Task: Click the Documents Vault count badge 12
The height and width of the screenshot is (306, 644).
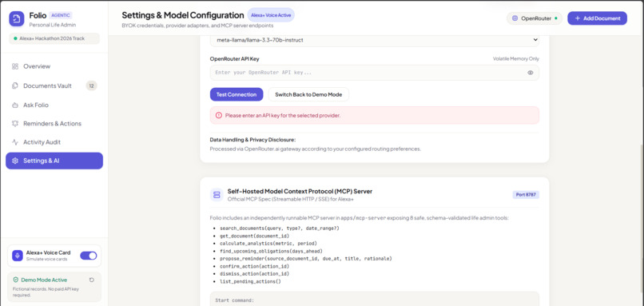Action: pyautogui.click(x=92, y=85)
